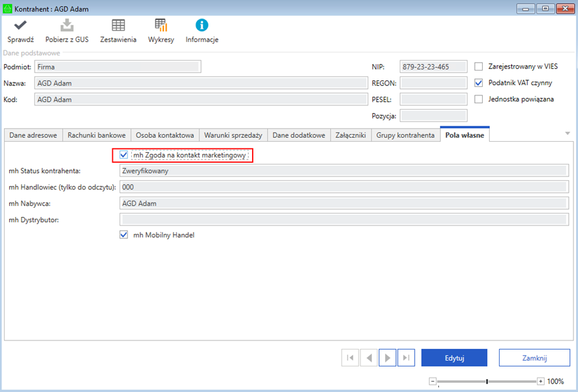
Task: Click zoom in plus button
Action: pyautogui.click(x=540, y=381)
